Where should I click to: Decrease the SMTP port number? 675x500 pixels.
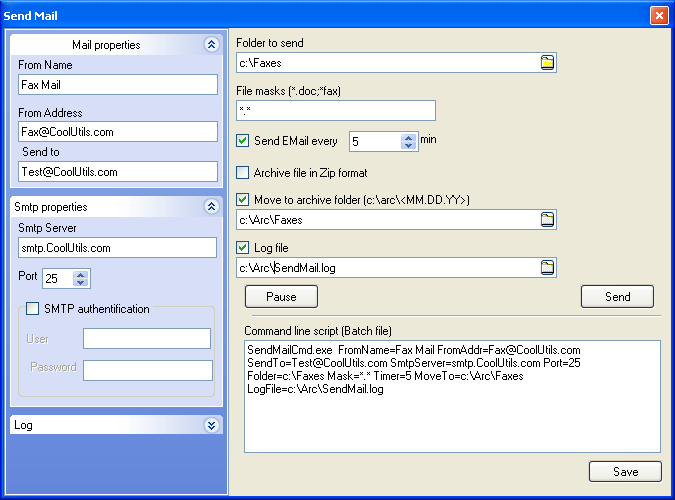tap(81, 283)
